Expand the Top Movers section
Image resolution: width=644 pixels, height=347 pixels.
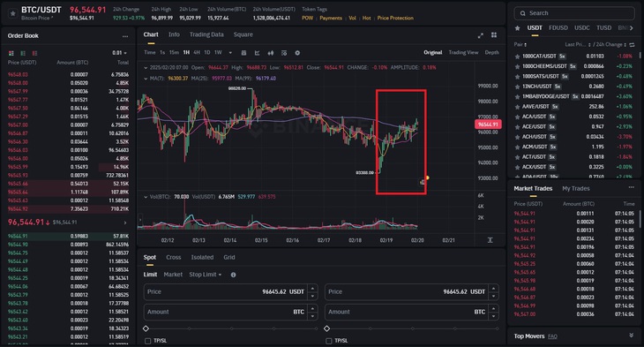632,336
